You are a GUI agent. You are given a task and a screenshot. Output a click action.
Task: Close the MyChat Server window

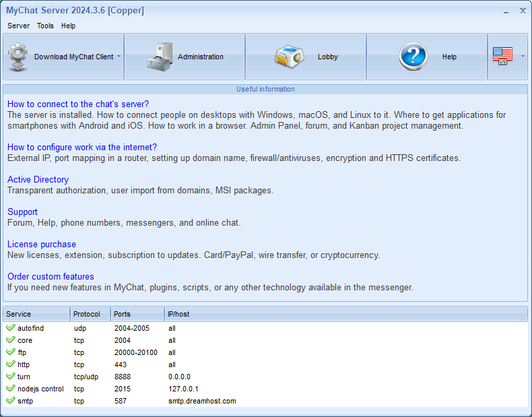click(523, 11)
